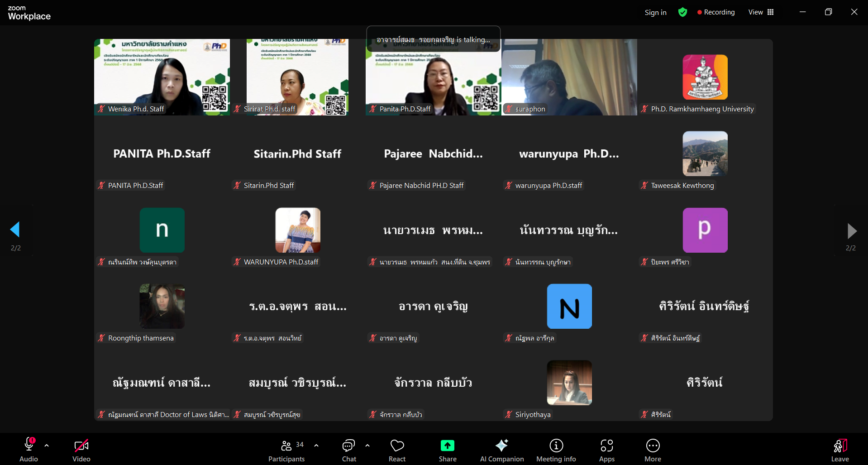Click muted mic icon beside suraphon

(509, 109)
